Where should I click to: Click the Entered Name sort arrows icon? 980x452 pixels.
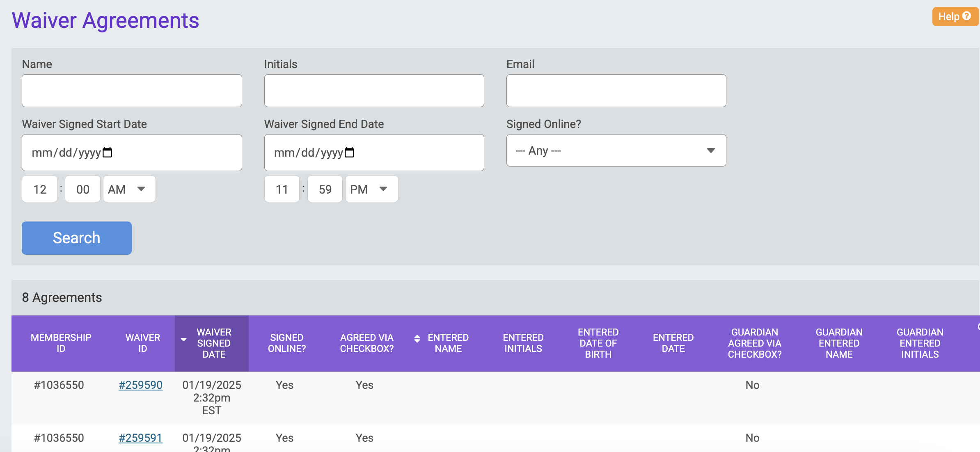tap(417, 338)
